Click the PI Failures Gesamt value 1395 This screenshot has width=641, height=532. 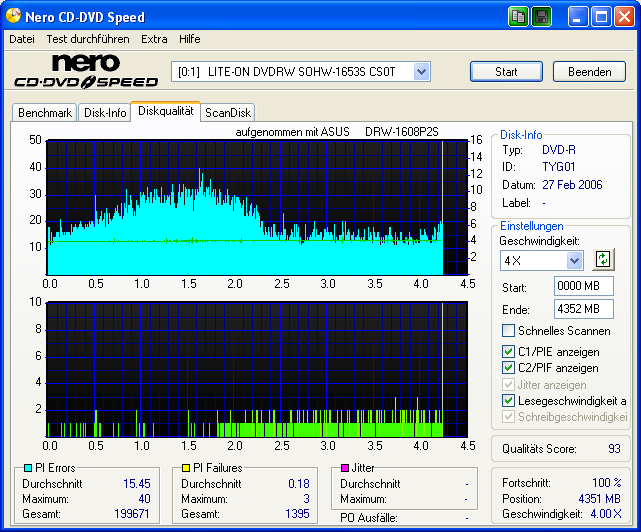pyautogui.click(x=297, y=514)
